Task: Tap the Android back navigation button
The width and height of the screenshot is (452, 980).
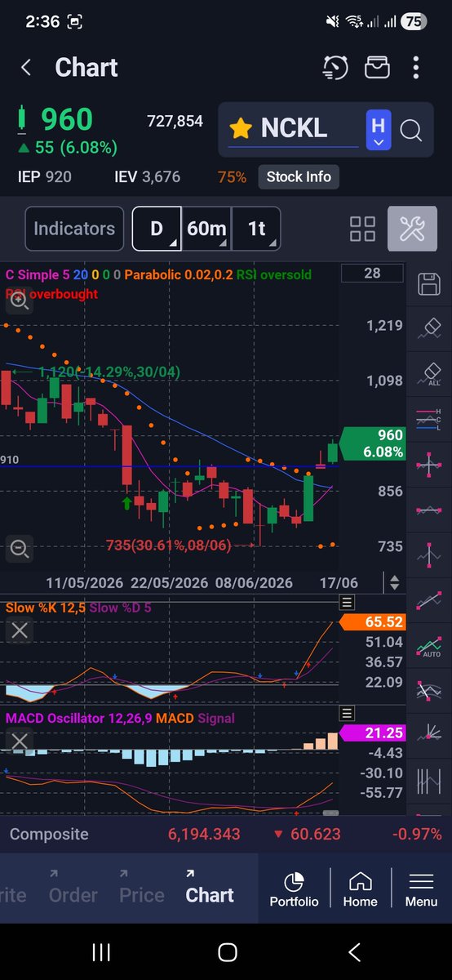Action: pyautogui.click(x=354, y=951)
